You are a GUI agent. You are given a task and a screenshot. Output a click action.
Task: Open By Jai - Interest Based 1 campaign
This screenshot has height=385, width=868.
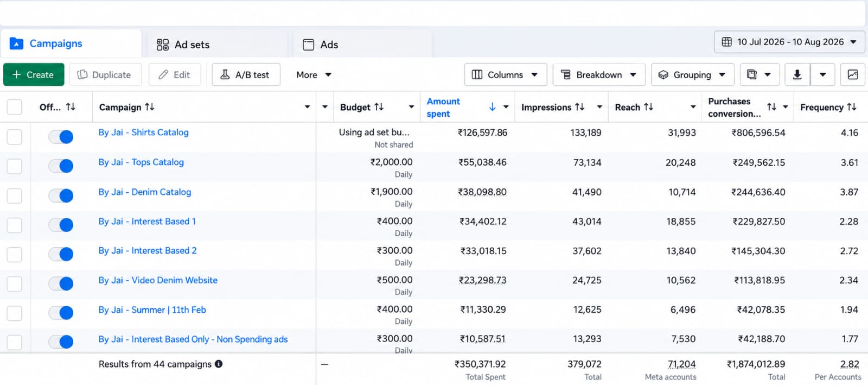[147, 221]
